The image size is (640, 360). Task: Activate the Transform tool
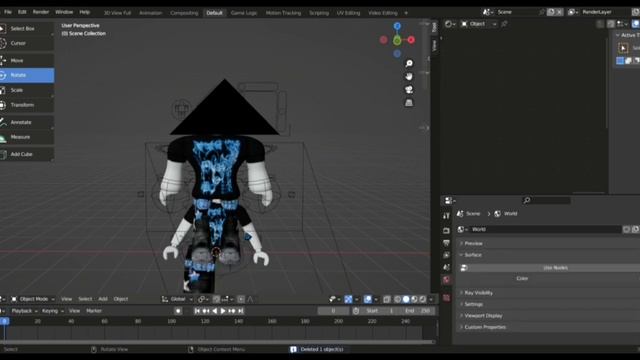[26, 105]
